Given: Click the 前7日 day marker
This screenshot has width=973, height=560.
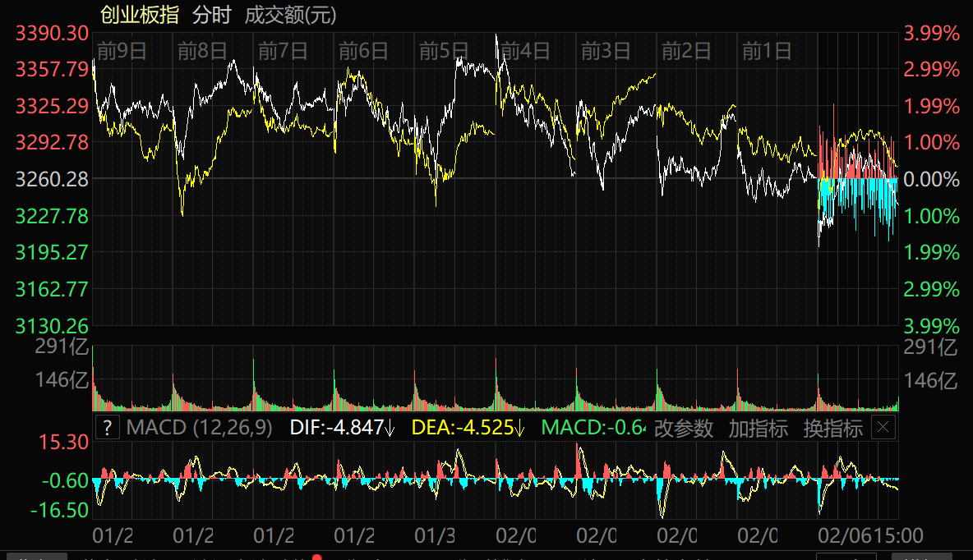Looking at the screenshot, I should [x=283, y=51].
